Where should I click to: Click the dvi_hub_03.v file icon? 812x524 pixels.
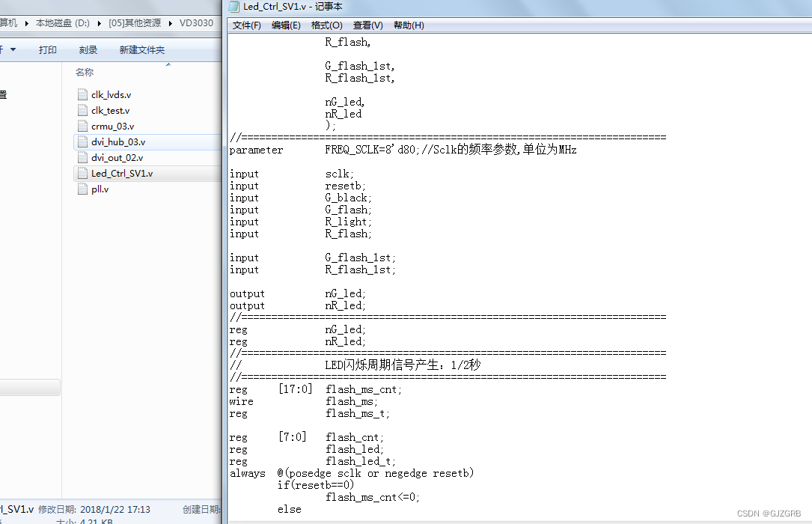82,141
